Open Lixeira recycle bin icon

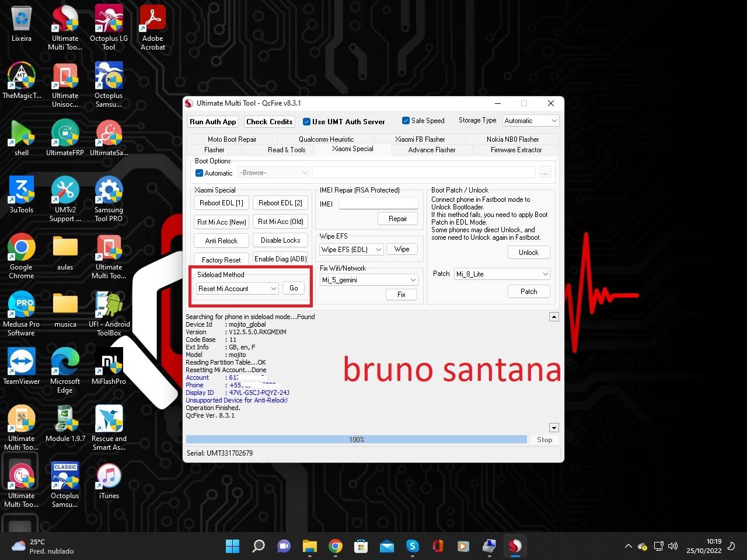click(22, 24)
